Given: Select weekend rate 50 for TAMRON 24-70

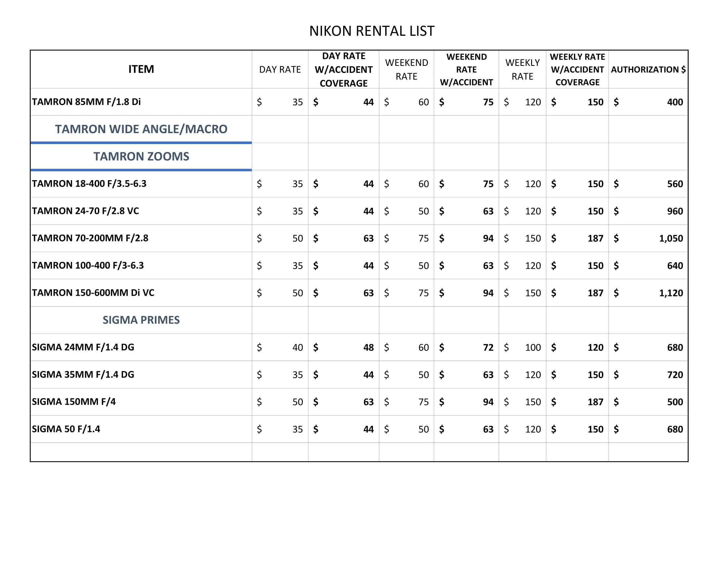Looking at the screenshot, I should [423, 211].
